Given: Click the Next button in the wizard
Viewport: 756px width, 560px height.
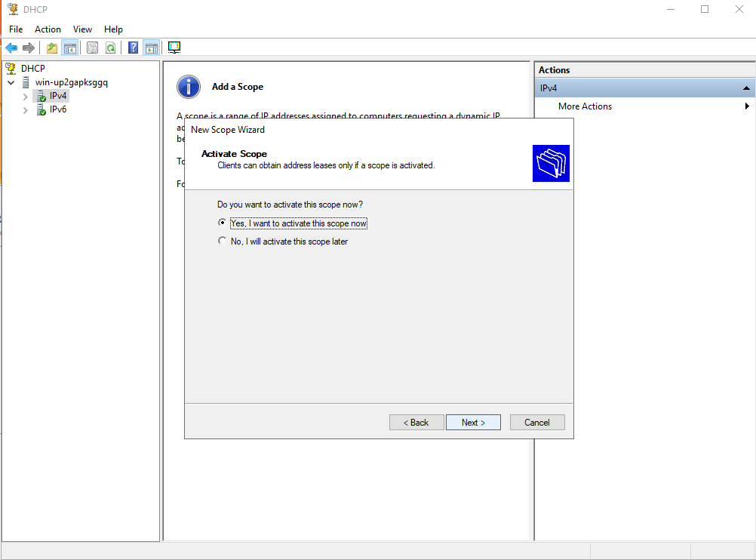Looking at the screenshot, I should pos(473,422).
